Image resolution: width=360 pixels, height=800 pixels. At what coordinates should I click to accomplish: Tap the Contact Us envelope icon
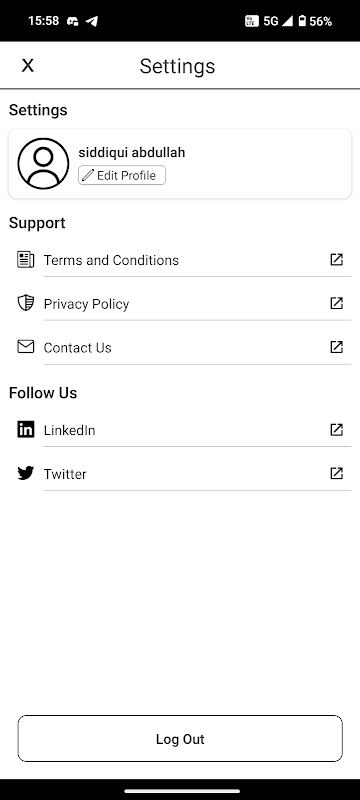25,347
